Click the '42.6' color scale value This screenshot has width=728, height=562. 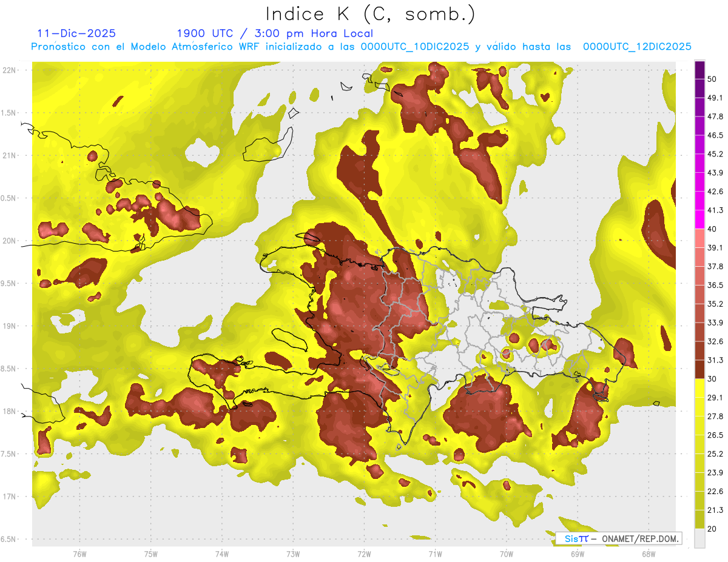pyautogui.click(x=715, y=192)
